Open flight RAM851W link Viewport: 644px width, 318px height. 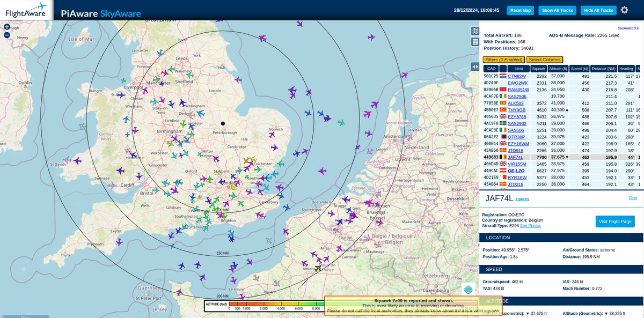tap(518, 90)
